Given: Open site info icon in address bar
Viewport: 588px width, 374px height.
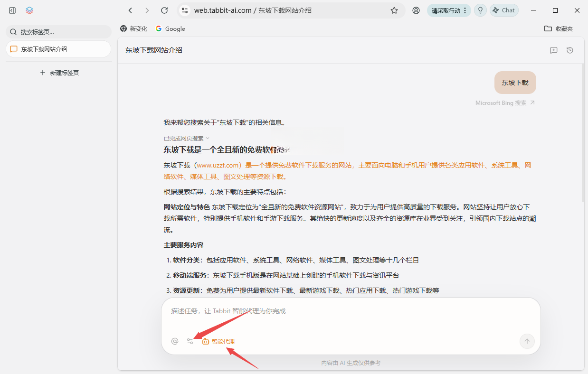Looking at the screenshot, I should pyautogui.click(x=185, y=10).
